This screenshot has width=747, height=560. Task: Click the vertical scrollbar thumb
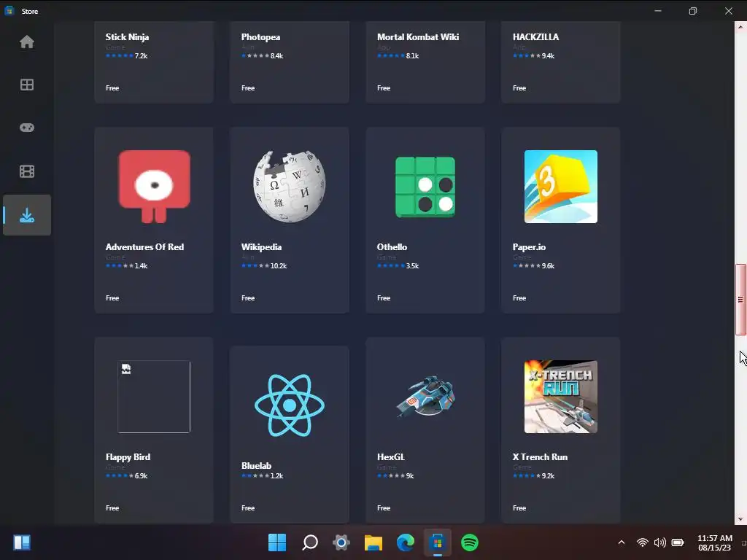click(x=740, y=300)
